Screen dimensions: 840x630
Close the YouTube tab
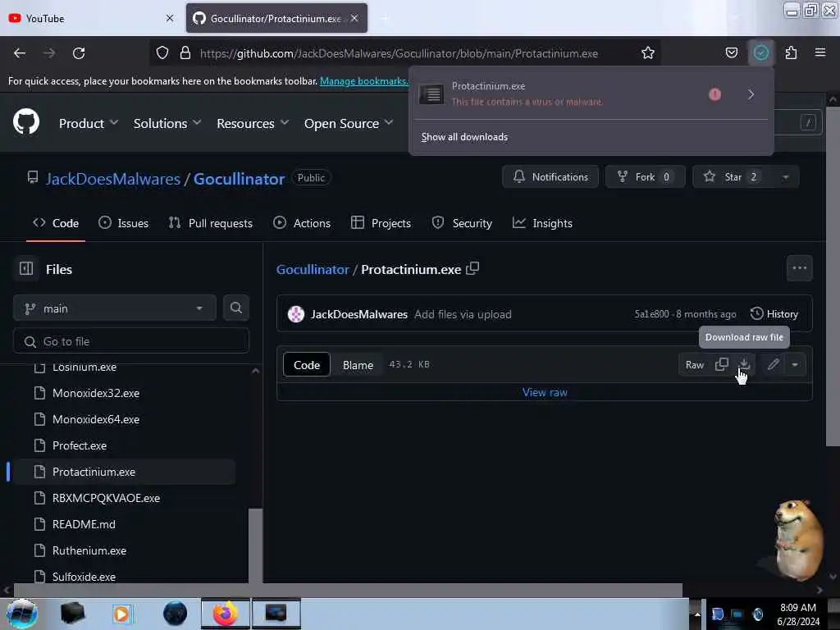(170, 18)
